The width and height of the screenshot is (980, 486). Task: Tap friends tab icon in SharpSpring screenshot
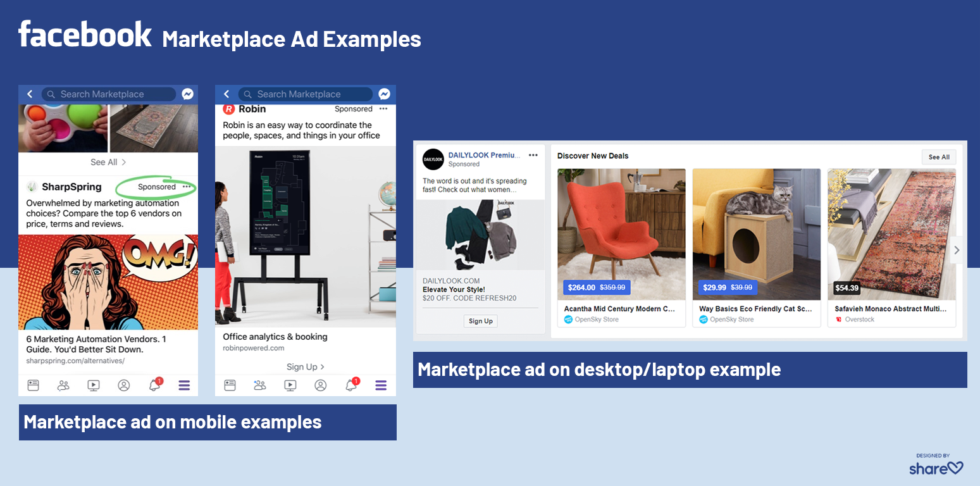click(63, 385)
